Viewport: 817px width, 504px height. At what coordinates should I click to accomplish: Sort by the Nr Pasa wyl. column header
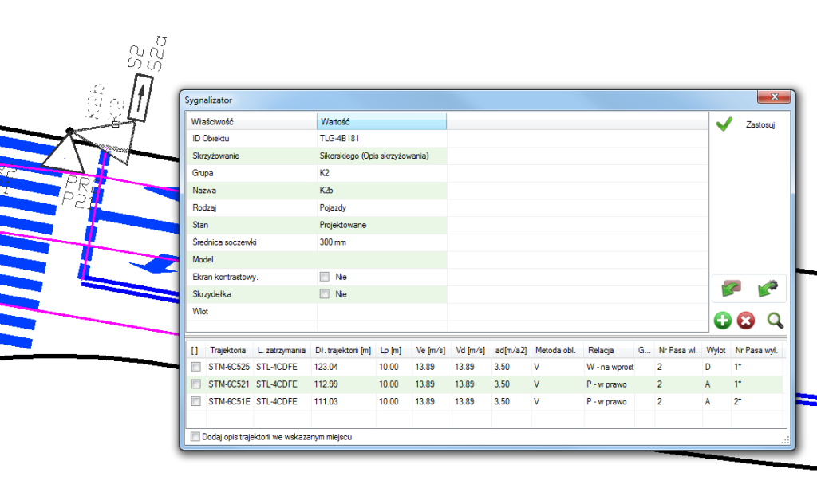[x=757, y=350]
